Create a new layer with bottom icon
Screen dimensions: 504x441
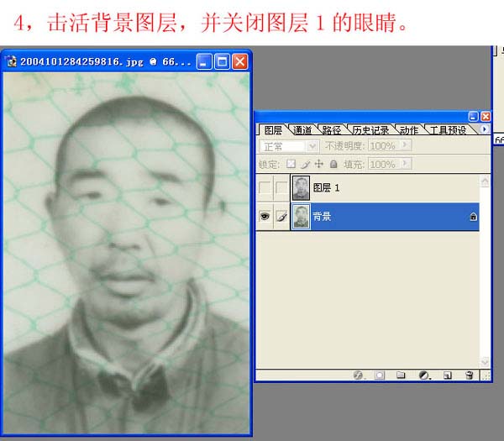coord(447,375)
